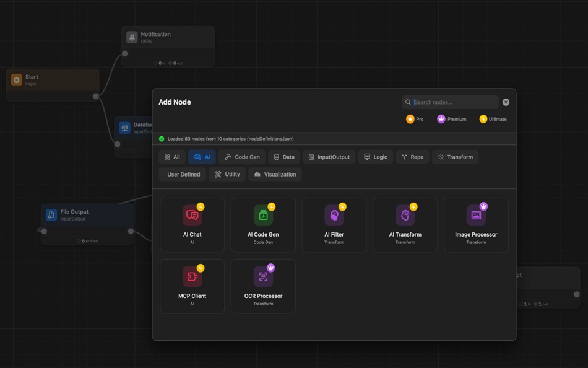Click the Add Node dialog heading

(175, 102)
